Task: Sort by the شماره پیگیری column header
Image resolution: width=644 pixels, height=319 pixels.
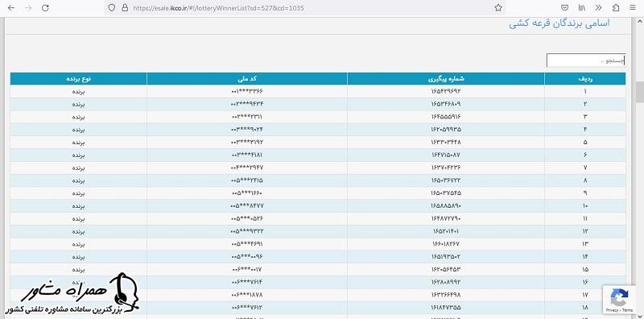Action: [446, 78]
